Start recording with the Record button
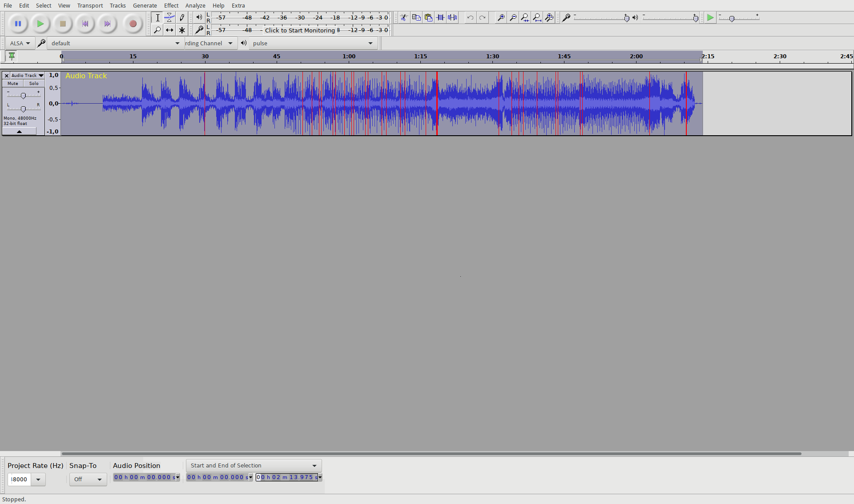This screenshot has height=504, width=854. click(133, 24)
